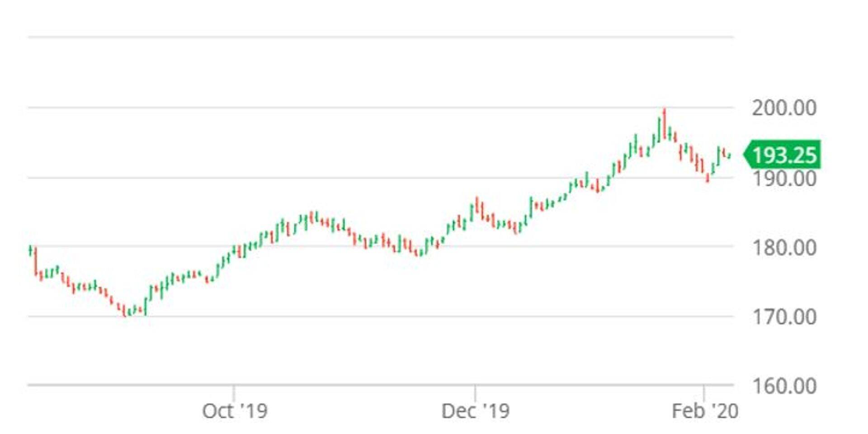Click the lowest candle sitting at 170.00
Viewport: 868px width, 434px height.
click(x=125, y=311)
